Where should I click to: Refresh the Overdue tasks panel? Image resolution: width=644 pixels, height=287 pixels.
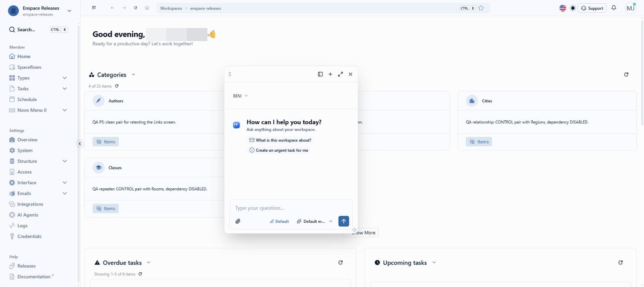pos(340,262)
